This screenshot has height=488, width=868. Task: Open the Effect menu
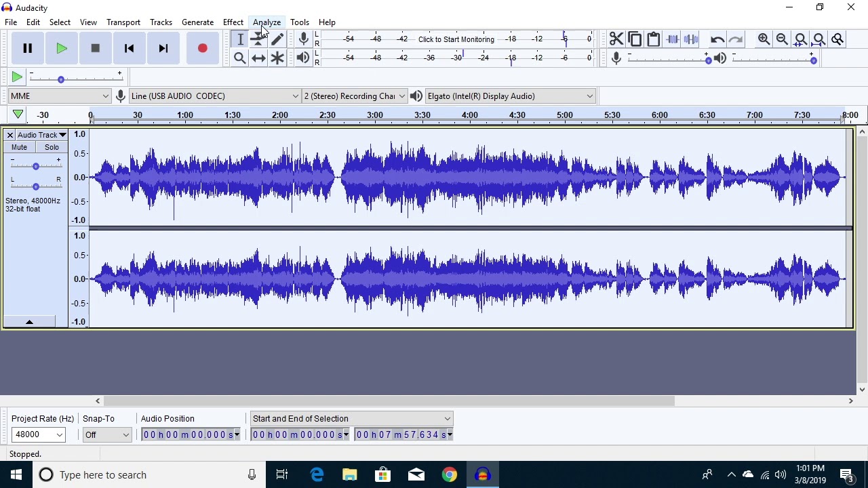coord(233,22)
